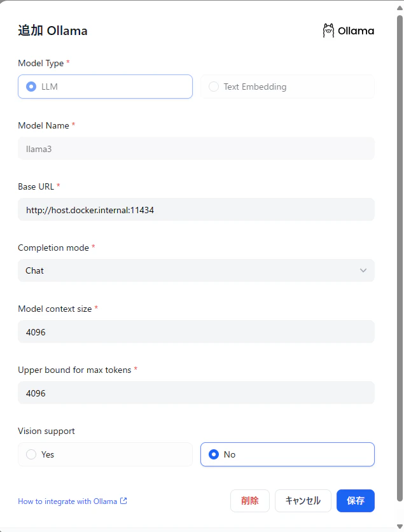
Task: Click the キャンセル cancel button
Action: click(303, 500)
